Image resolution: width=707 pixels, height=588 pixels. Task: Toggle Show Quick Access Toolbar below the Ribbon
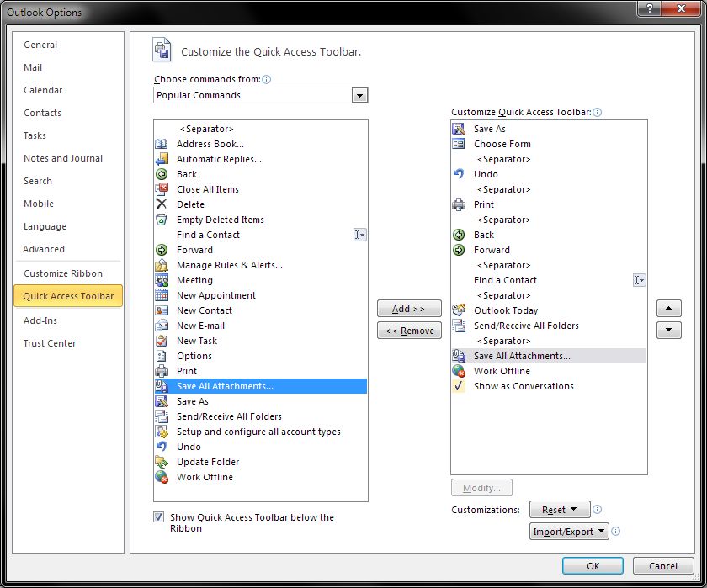tap(159, 517)
